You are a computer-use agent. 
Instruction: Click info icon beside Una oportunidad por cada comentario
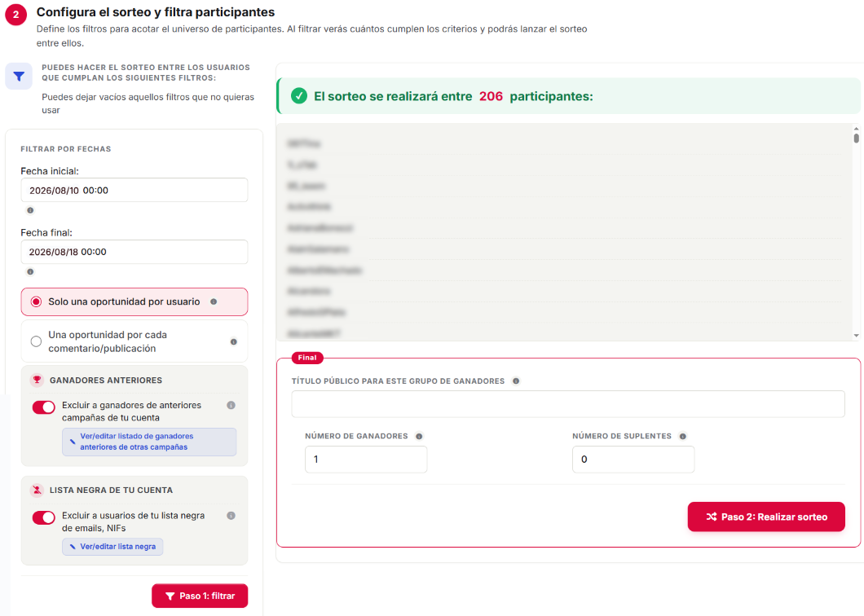coord(234,341)
